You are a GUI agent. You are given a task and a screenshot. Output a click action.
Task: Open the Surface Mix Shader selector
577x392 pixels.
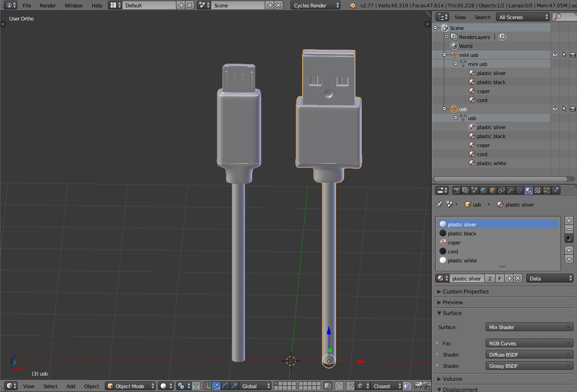(529, 327)
